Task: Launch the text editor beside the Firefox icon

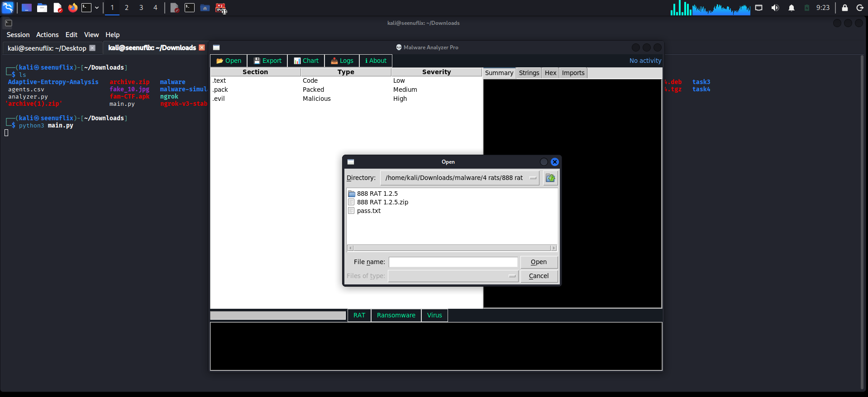Action: [57, 8]
